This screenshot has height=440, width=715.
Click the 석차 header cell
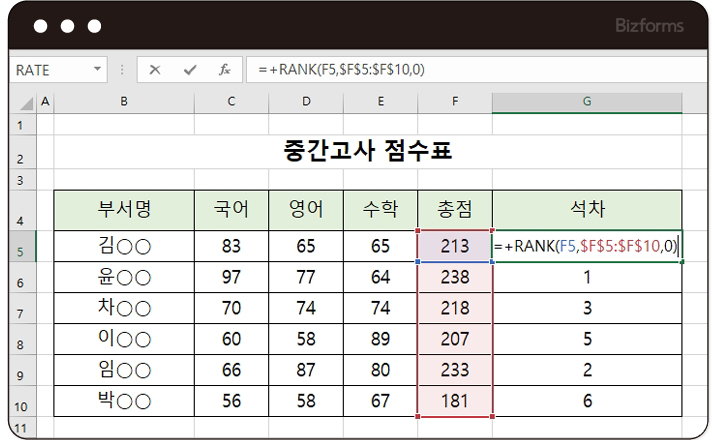tap(587, 209)
